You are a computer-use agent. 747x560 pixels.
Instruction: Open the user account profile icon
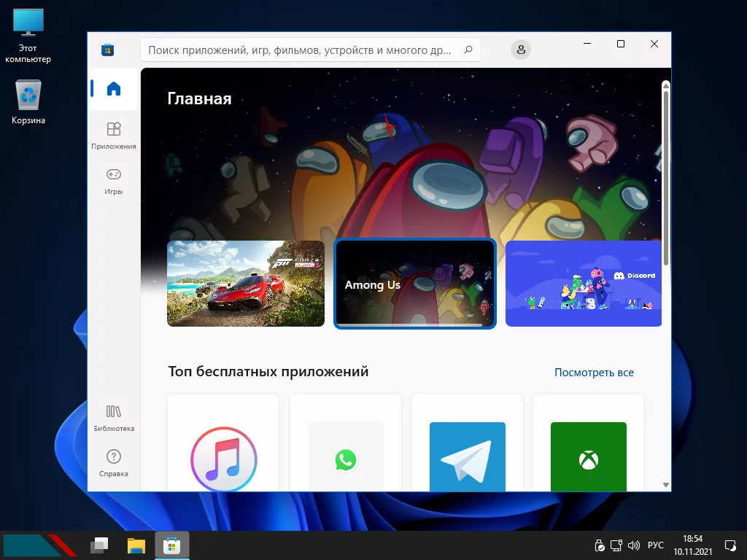tap(521, 50)
